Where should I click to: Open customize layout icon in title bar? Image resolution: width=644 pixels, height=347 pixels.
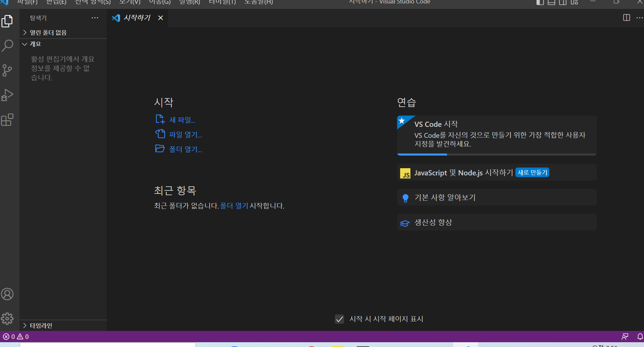574,2
